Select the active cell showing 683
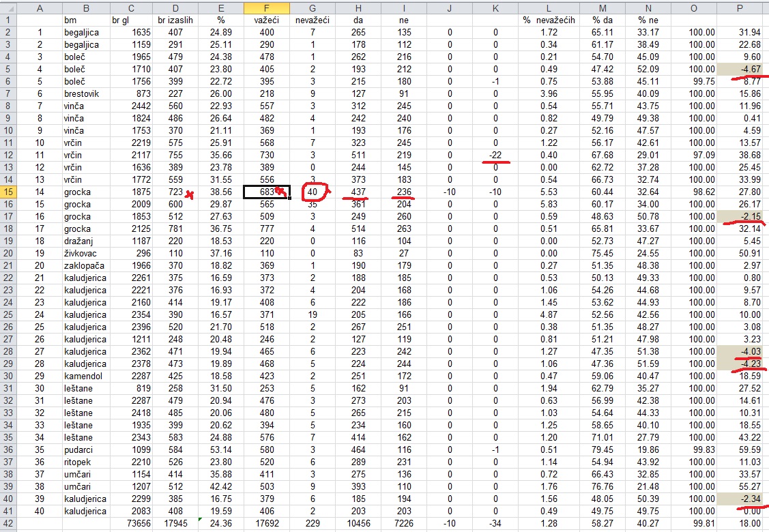769x532 pixels. [x=267, y=192]
